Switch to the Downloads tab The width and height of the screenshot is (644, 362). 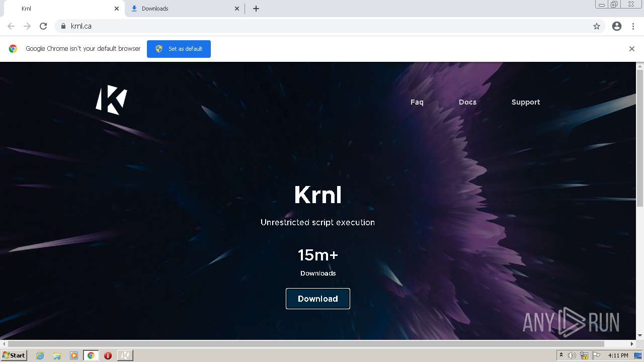185,9
